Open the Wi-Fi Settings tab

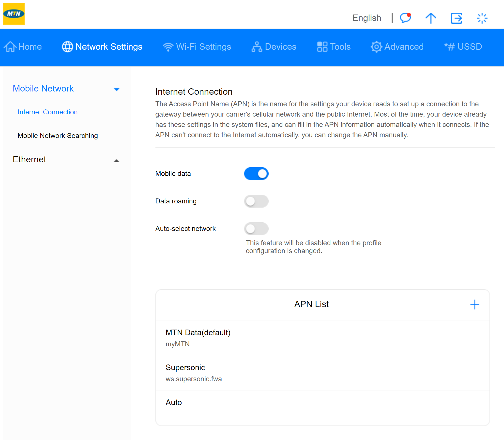click(197, 47)
